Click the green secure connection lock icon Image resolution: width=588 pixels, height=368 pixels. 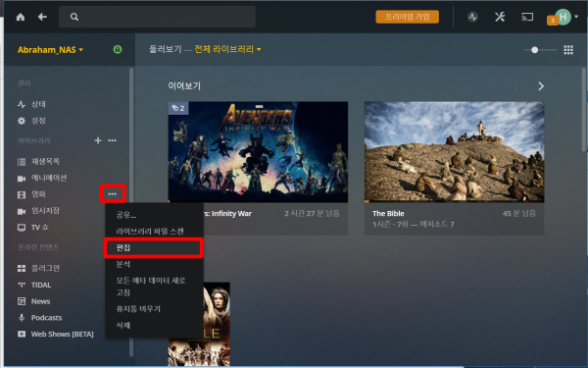(x=118, y=50)
